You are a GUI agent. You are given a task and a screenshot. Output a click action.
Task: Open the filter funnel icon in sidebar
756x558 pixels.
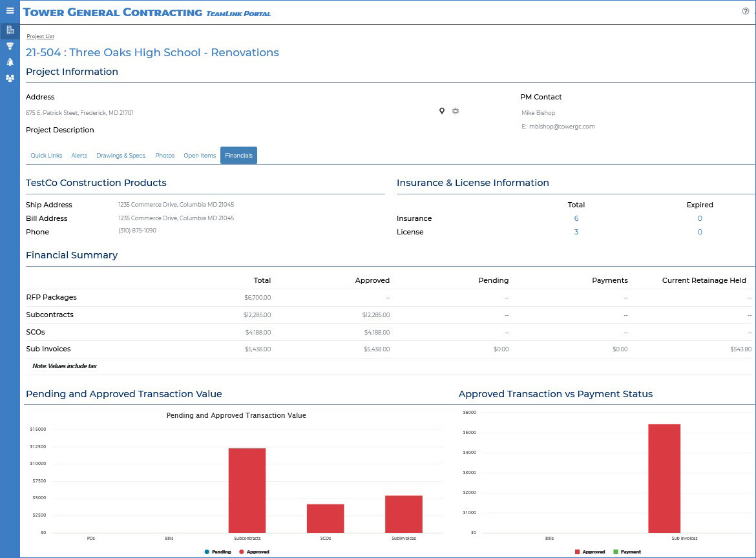[x=10, y=46]
